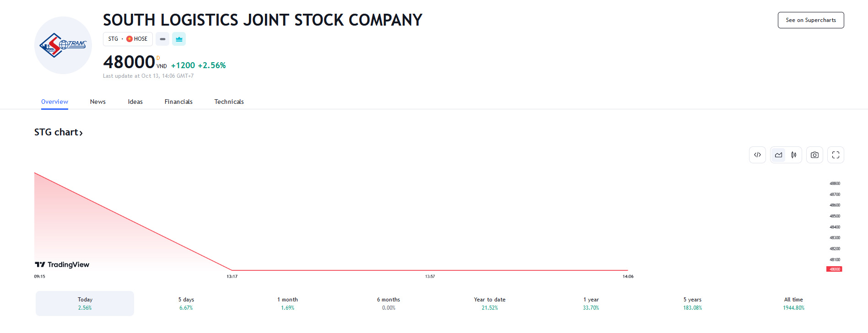Switch to candlestick chart view
The height and width of the screenshot is (333, 868).
point(794,155)
